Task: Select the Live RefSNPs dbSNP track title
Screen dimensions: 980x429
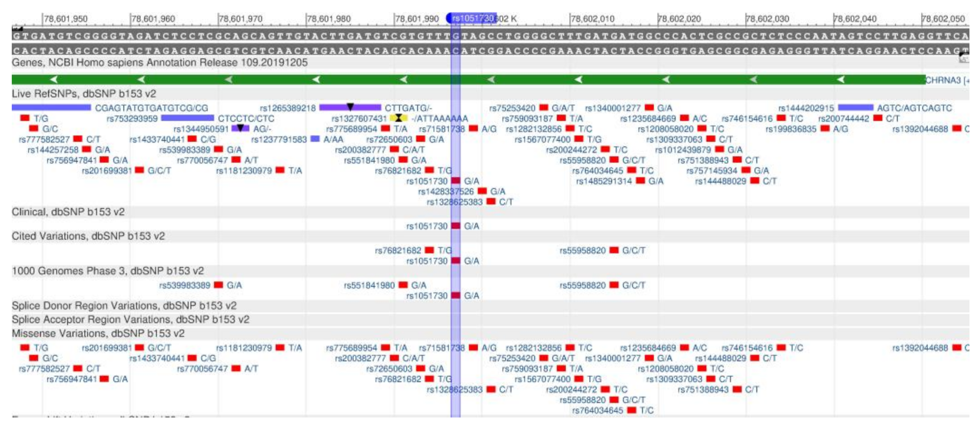Action: click(84, 94)
